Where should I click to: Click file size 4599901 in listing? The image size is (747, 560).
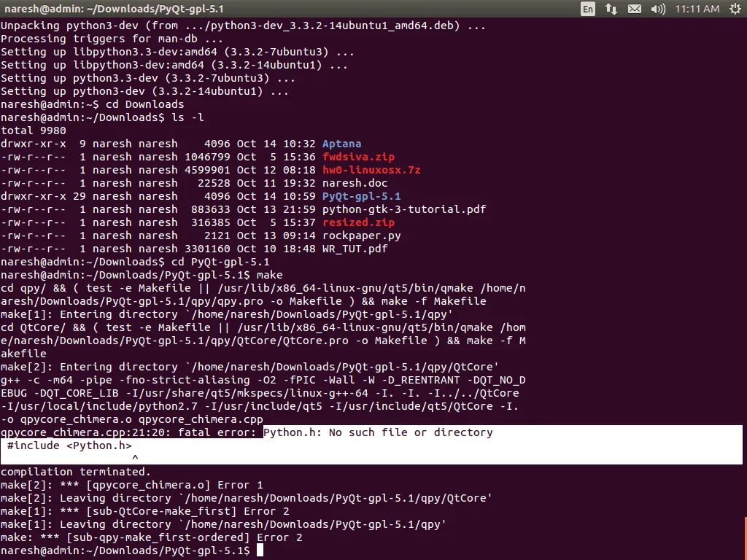tap(207, 170)
